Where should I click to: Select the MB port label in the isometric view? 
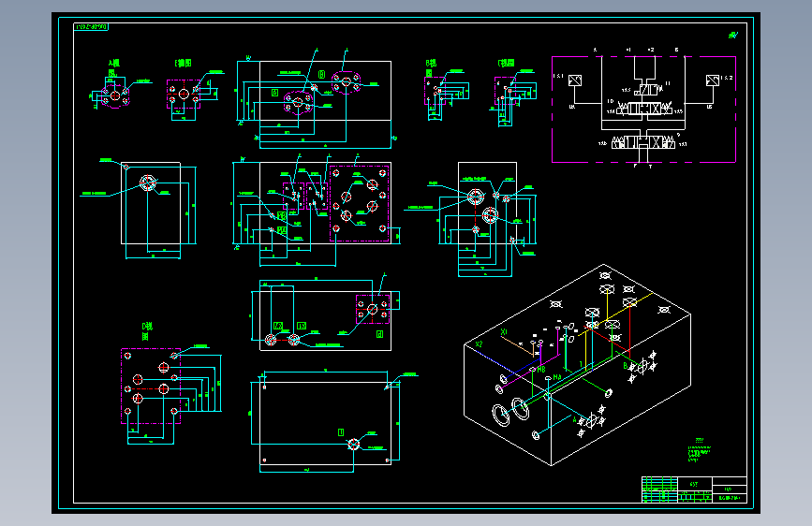pos(541,369)
